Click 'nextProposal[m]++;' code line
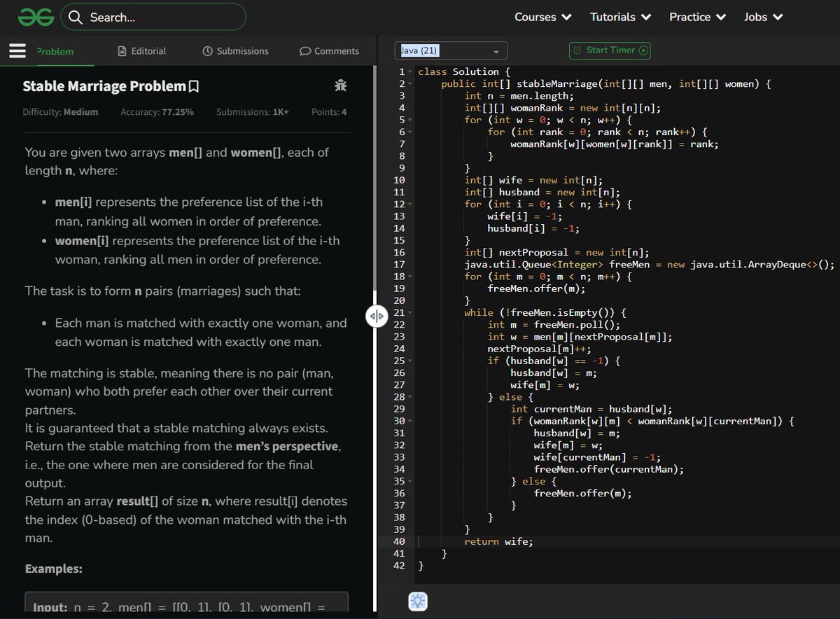 (x=539, y=349)
